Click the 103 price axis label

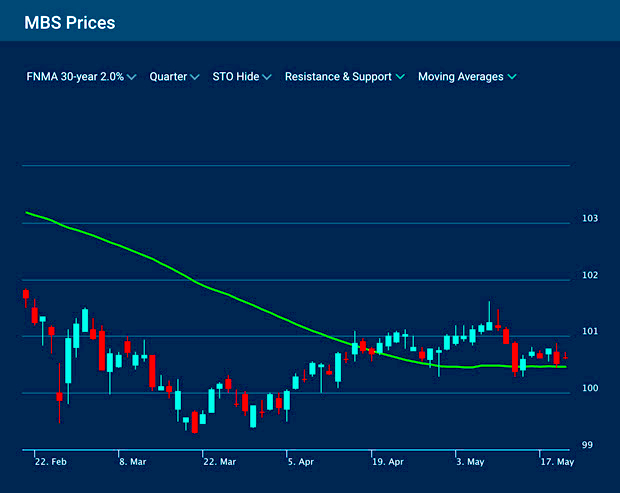[589, 218]
